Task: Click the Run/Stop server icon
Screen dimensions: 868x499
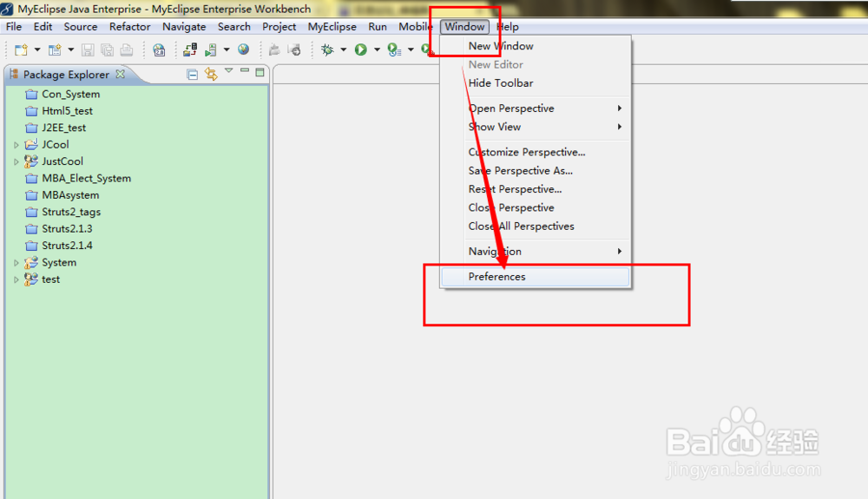Action: [x=211, y=49]
